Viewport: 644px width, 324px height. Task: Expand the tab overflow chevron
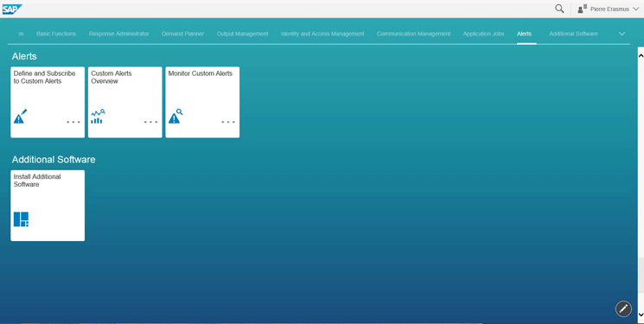(622, 34)
